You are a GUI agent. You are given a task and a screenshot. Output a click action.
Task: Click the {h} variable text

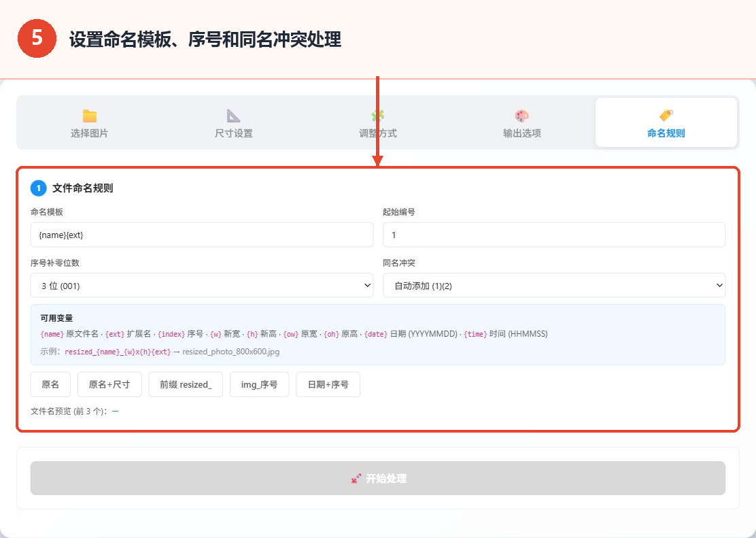(253, 334)
